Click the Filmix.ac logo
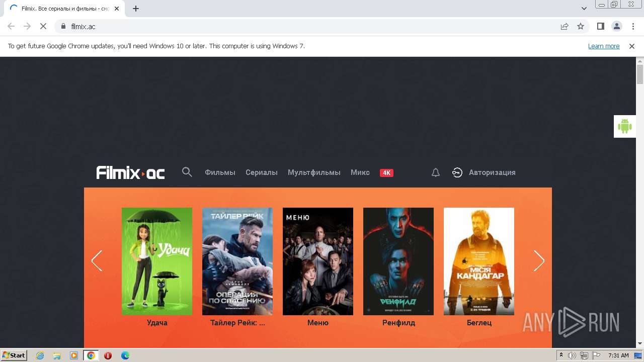The height and width of the screenshot is (362, 644). coord(131,172)
